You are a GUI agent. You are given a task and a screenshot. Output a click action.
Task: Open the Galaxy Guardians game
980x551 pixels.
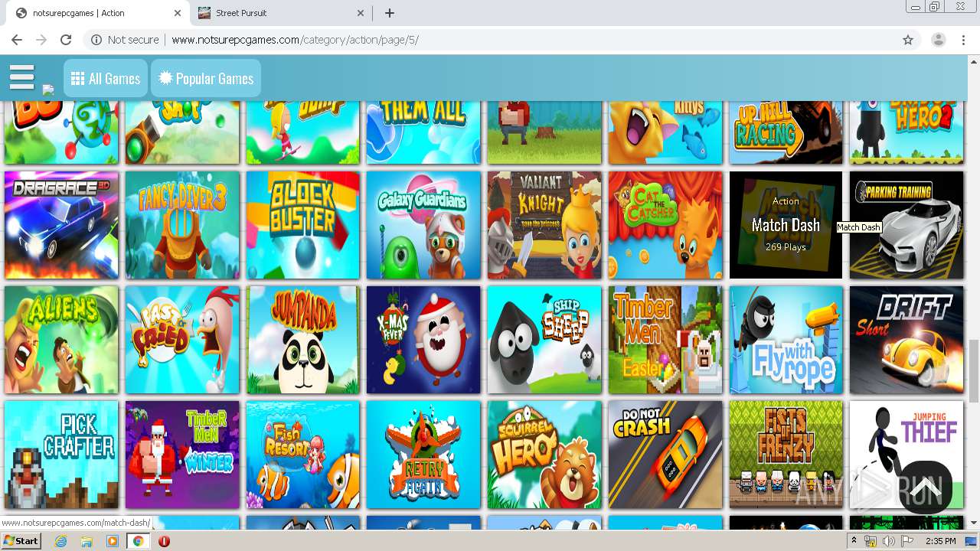pyautogui.click(x=423, y=225)
